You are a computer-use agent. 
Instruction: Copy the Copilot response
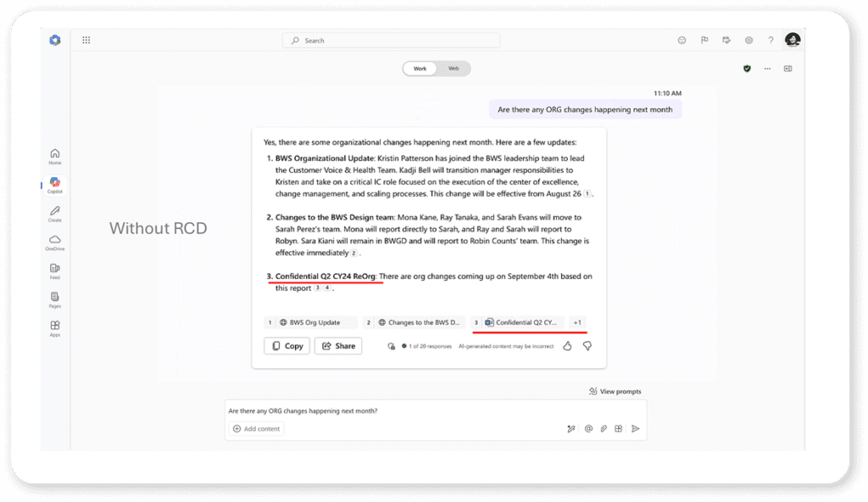tap(287, 346)
